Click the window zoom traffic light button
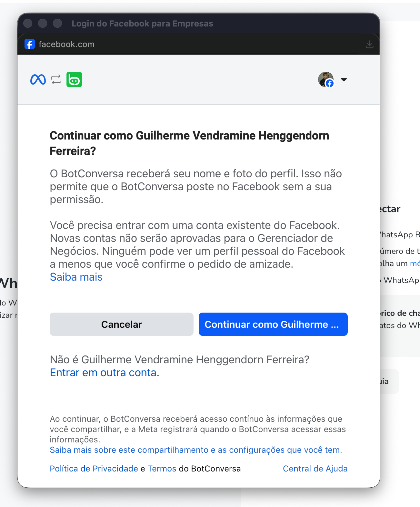Viewport: 420px width, 507px height. (x=57, y=23)
